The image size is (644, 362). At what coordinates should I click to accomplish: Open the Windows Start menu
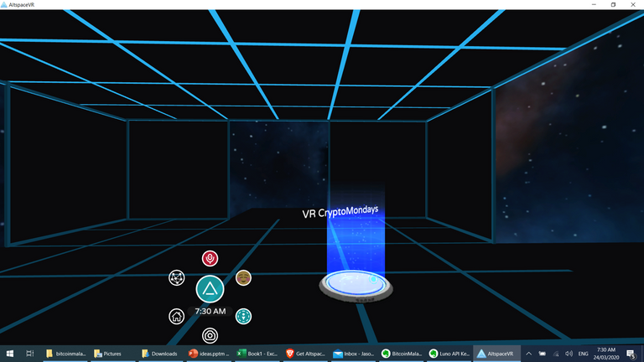(x=10, y=354)
